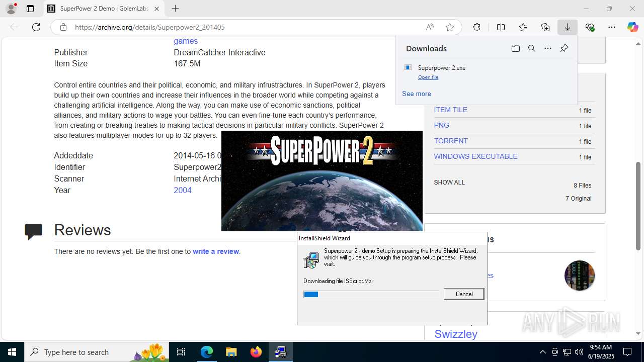Click Open file link under Superpower 2.exe
The image size is (644, 362).
[428, 77]
